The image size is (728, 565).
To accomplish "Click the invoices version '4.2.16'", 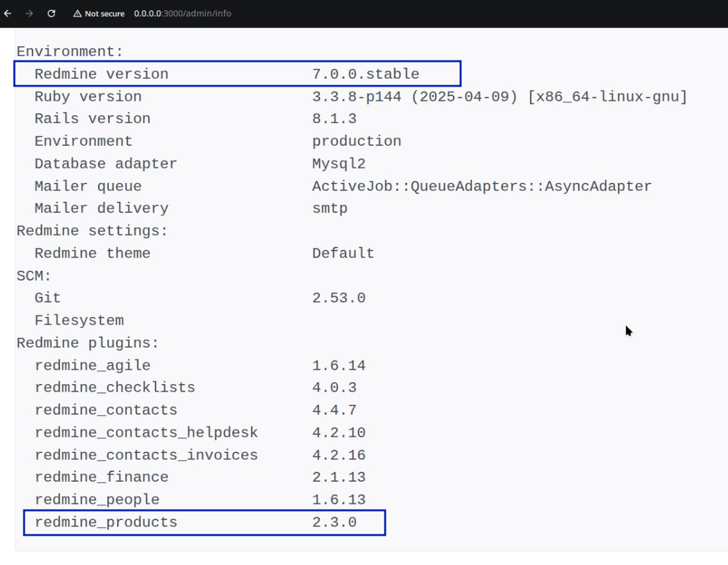I will click(x=339, y=455).
